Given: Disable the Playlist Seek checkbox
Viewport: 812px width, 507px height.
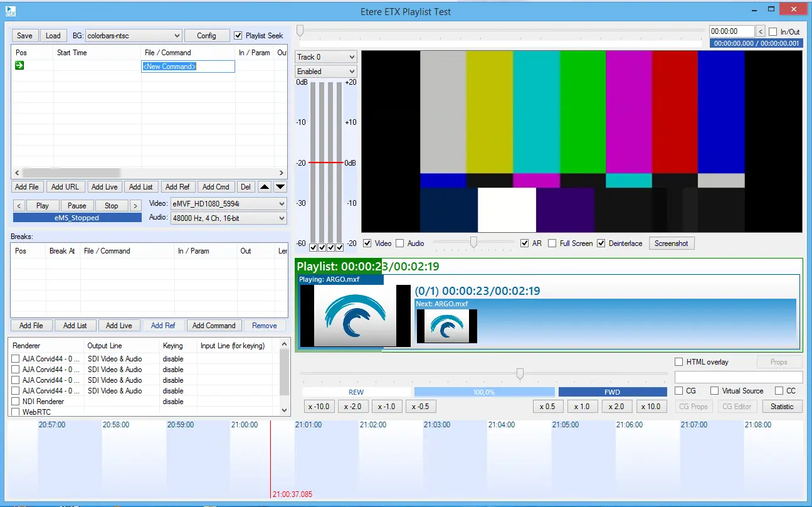Looking at the screenshot, I should point(238,36).
